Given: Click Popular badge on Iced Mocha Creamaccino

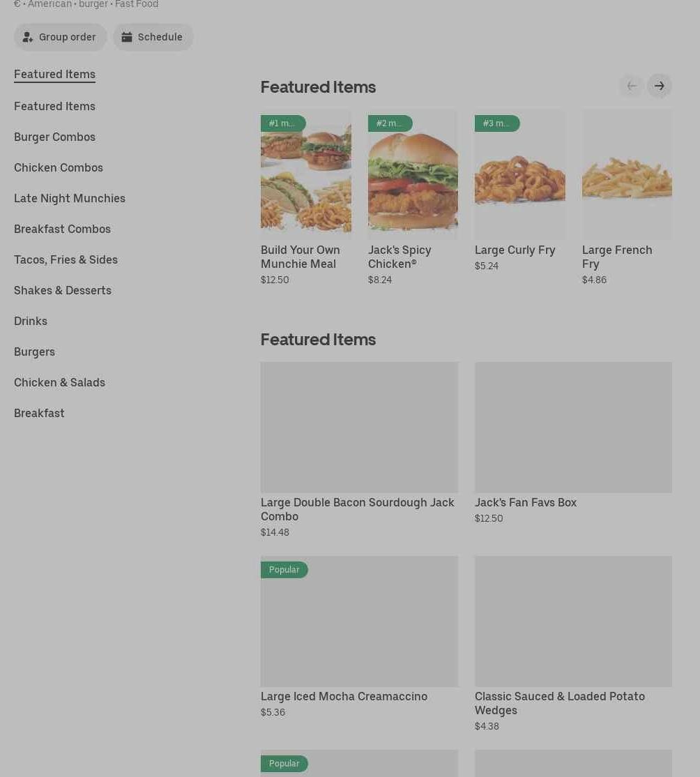Looking at the screenshot, I should pyautogui.click(x=284, y=570).
